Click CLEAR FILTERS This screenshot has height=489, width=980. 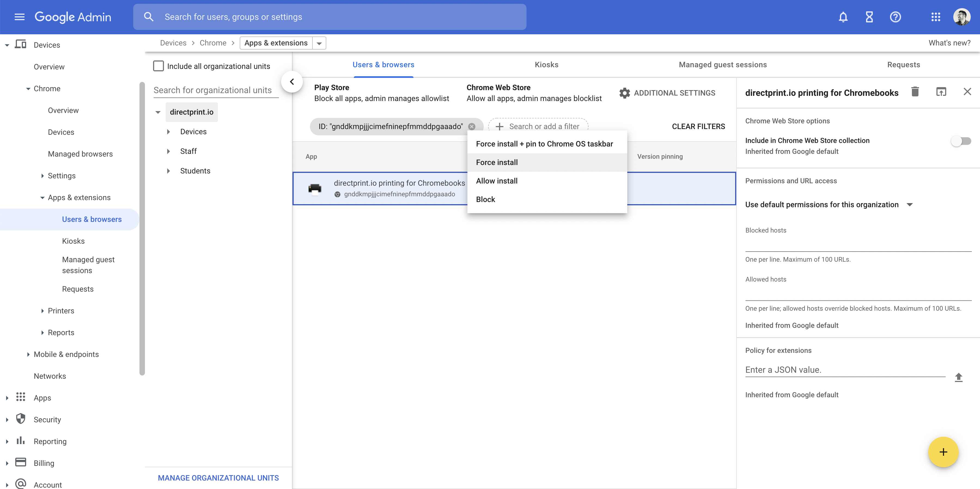tap(698, 126)
